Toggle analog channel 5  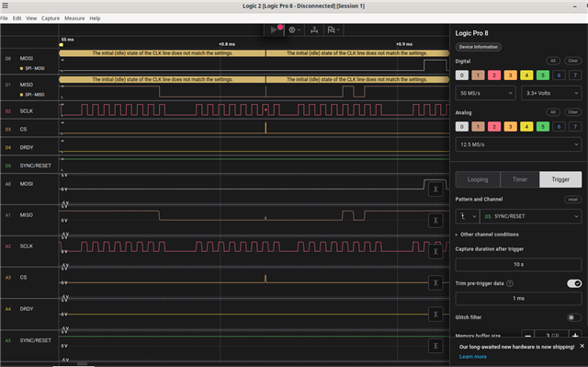click(543, 126)
